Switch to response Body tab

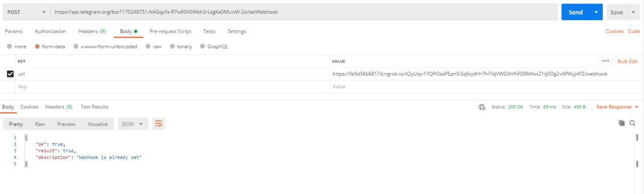click(8, 107)
